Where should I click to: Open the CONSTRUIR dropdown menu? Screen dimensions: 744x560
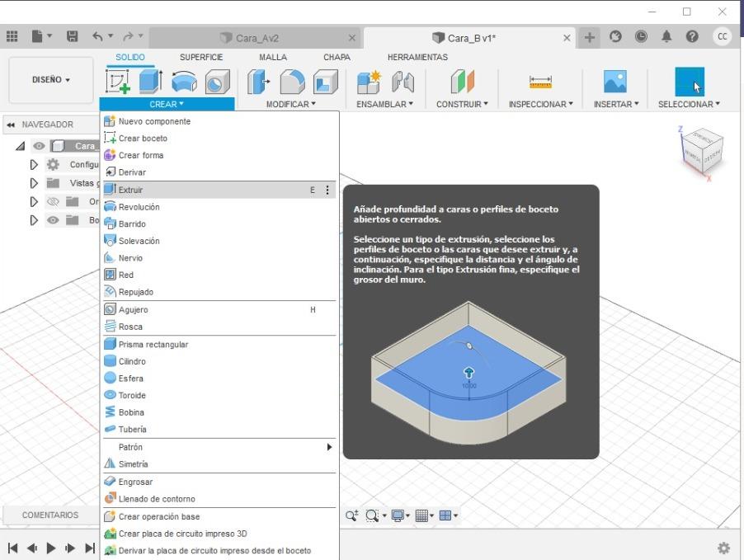pyautogui.click(x=462, y=104)
